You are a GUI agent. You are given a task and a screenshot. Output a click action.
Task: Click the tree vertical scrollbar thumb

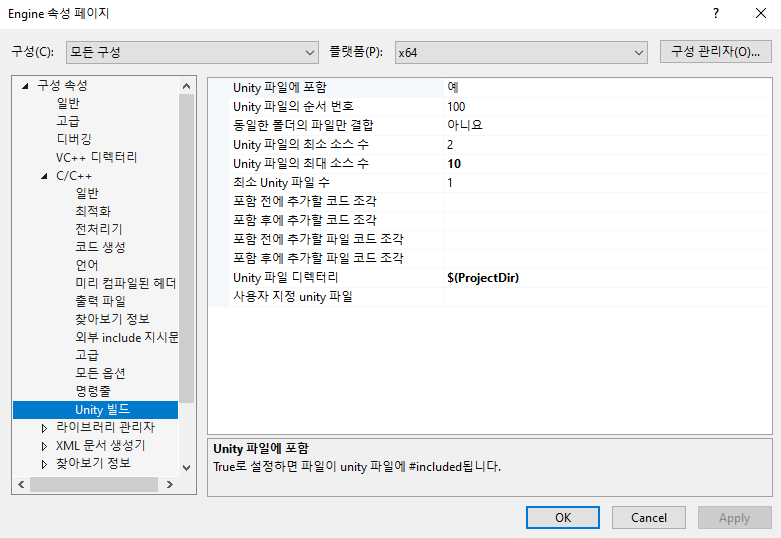tap(186, 248)
